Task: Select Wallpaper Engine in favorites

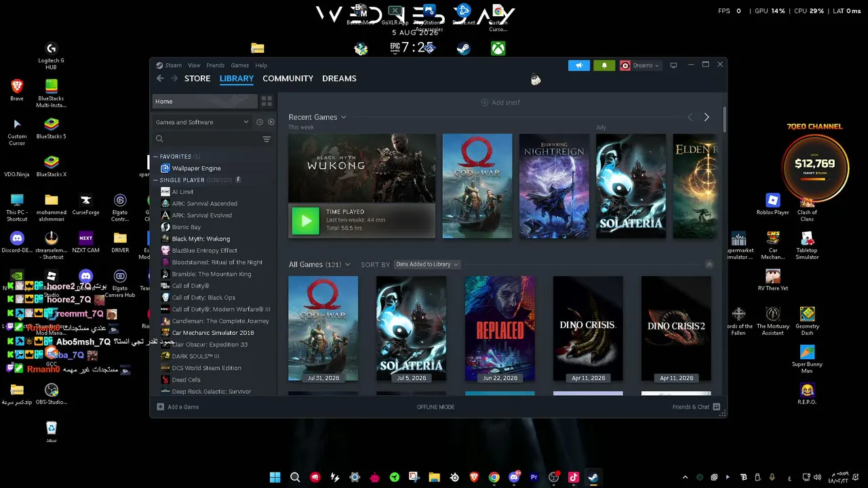Action: point(196,168)
